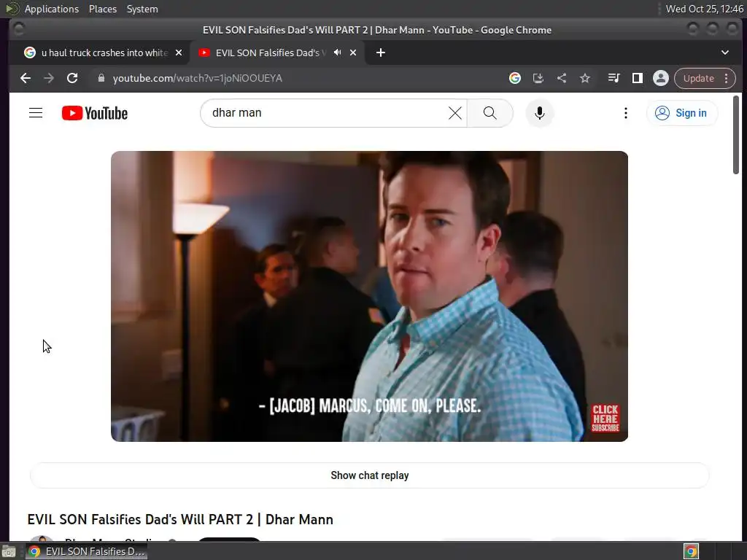Click the address bar URL
The width and height of the screenshot is (747, 560).
click(x=197, y=78)
